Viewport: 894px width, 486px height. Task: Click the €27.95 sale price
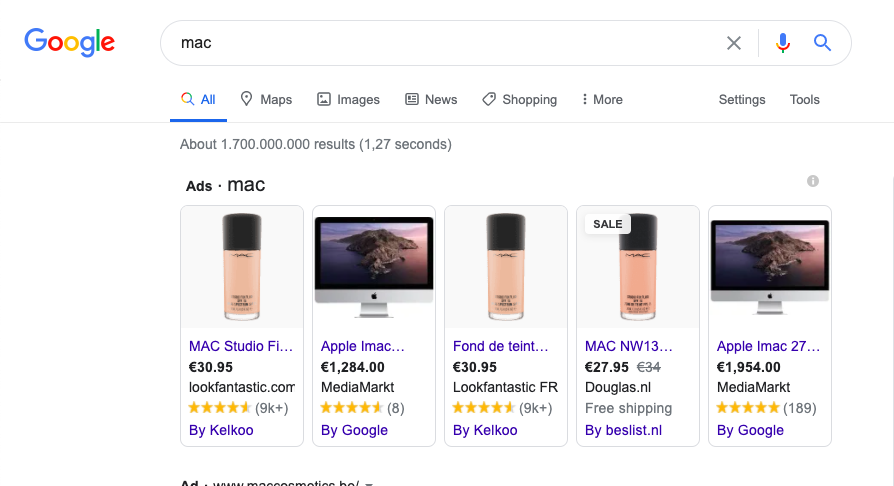pos(607,367)
